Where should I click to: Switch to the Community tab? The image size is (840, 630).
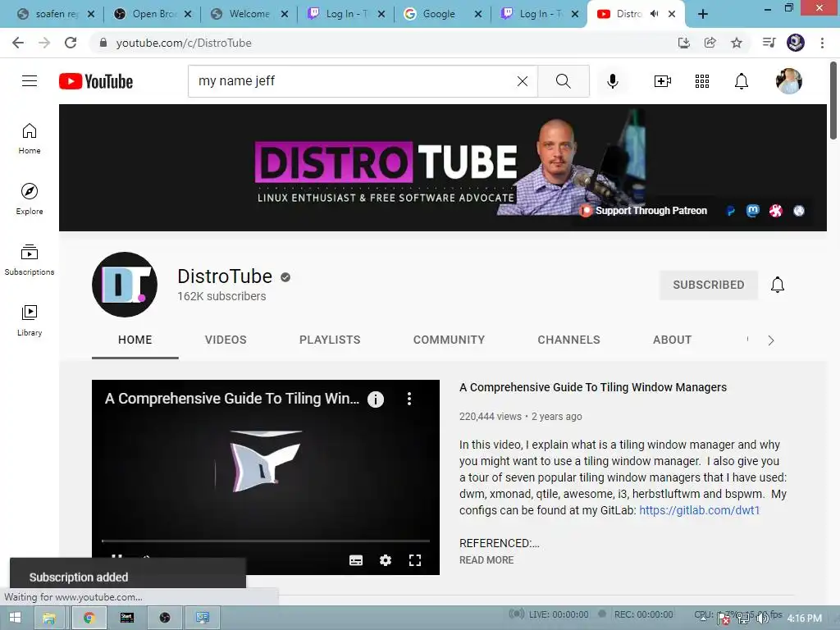pos(449,340)
